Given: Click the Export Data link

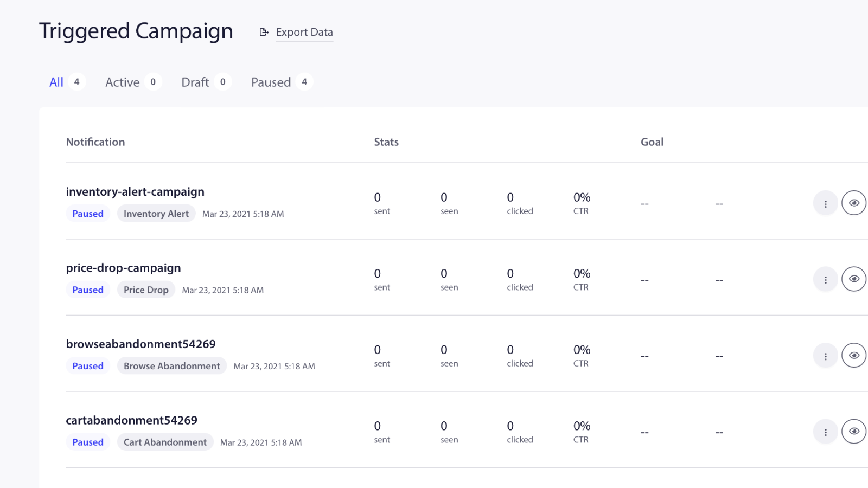Looking at the screenshot, I should pos(304,33).
